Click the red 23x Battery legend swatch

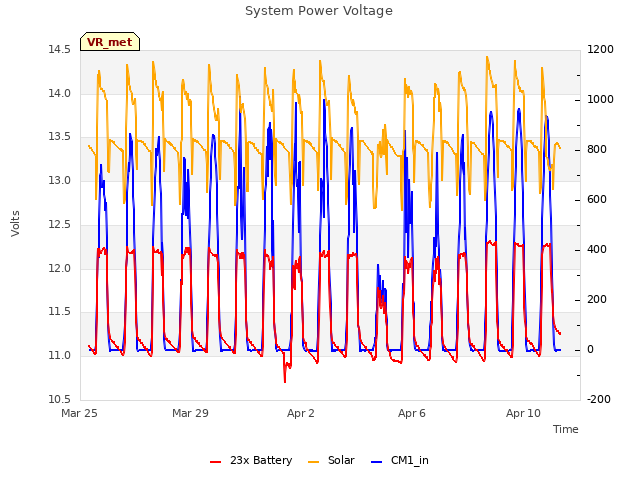pyautogui.click(x=216, y=462)
